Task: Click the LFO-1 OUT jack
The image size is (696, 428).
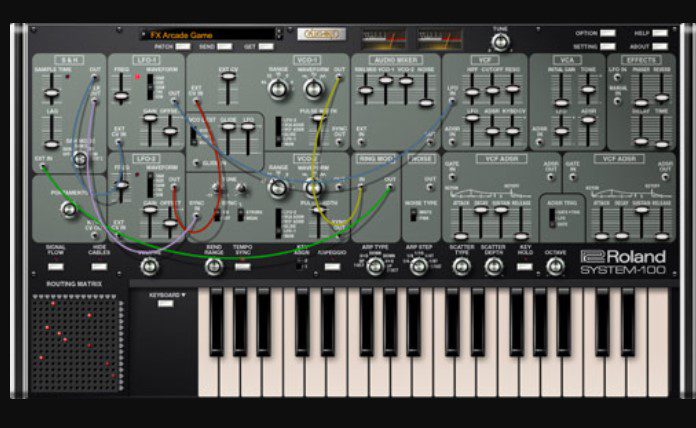Action: 174,102
